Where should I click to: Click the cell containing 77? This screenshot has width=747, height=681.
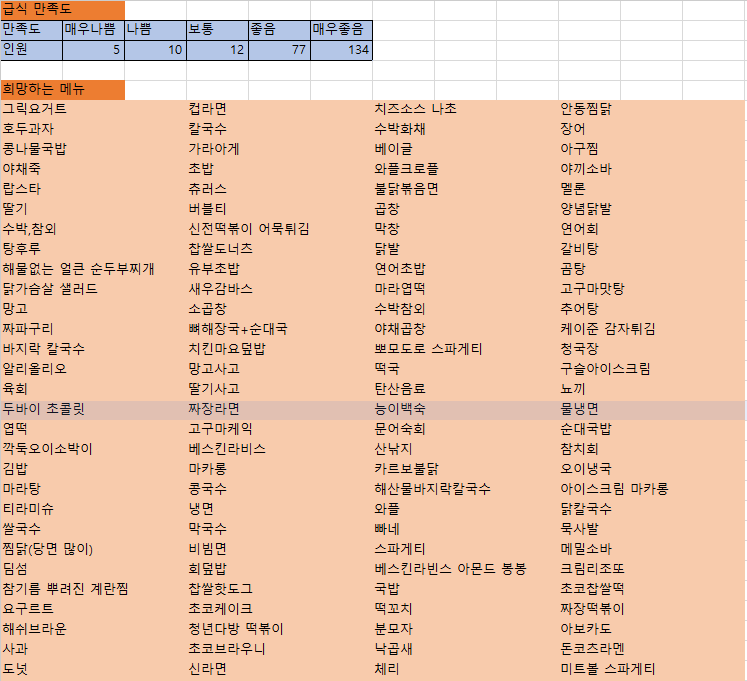[279, 49]
